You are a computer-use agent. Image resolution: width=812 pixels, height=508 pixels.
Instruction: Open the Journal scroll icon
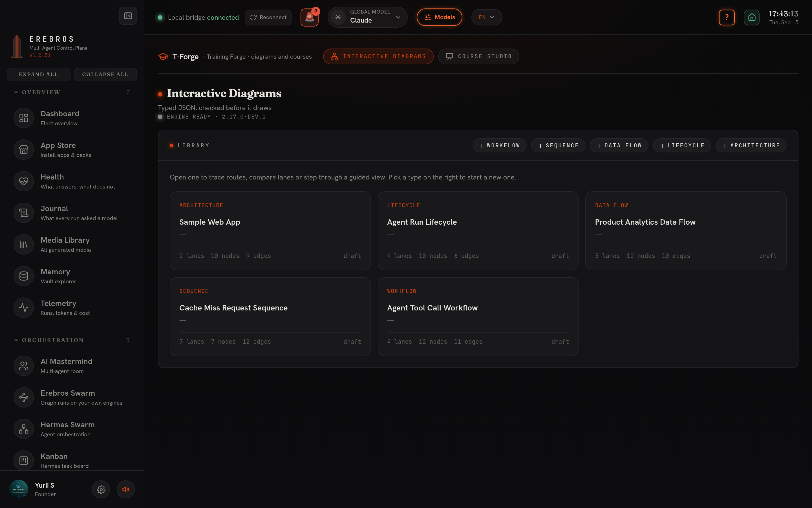point(23,213)
